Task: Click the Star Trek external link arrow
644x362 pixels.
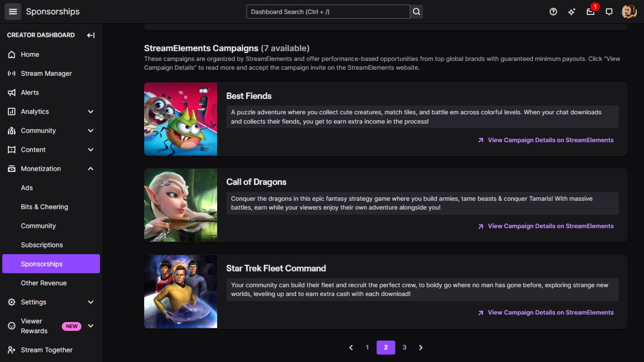Action: [x=481, y=313]
